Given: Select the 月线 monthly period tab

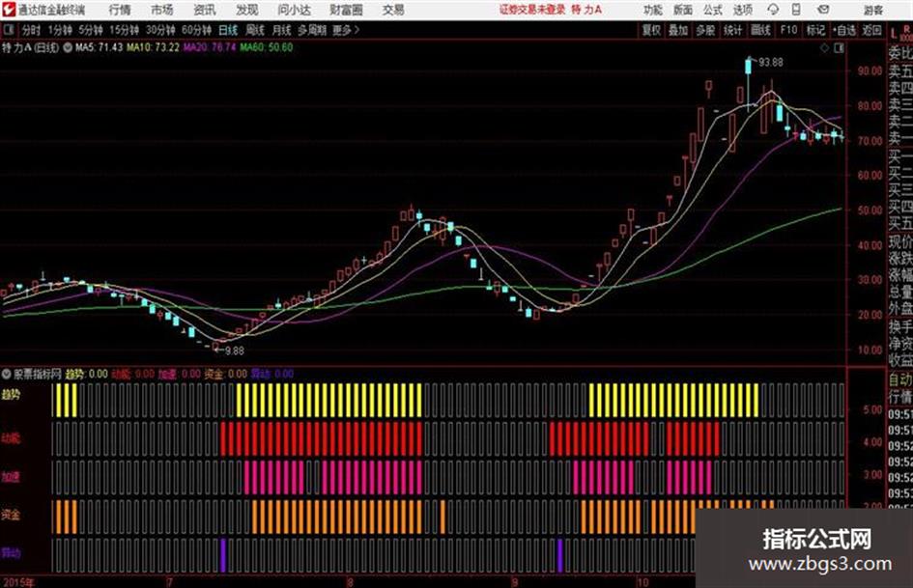Looking at the screenshot, I should (x=282, y=30).
